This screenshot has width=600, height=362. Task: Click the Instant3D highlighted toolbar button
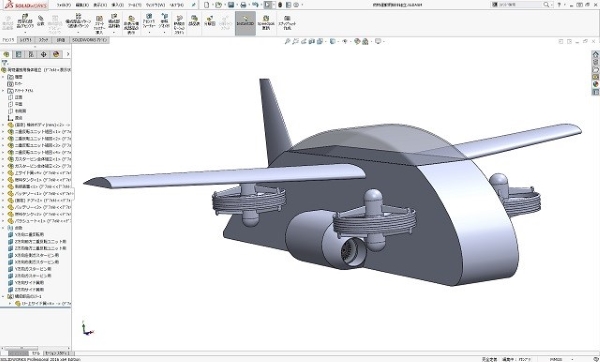point(245,23)
